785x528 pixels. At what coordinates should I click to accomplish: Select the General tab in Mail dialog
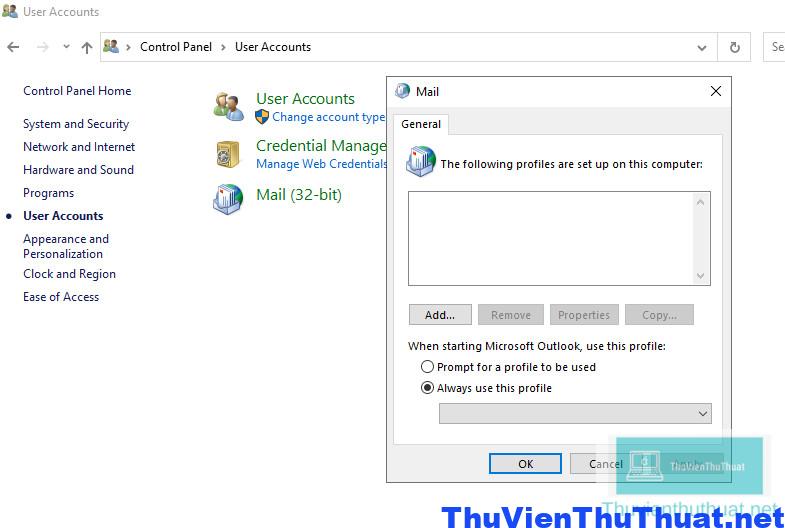click(421, 124)
